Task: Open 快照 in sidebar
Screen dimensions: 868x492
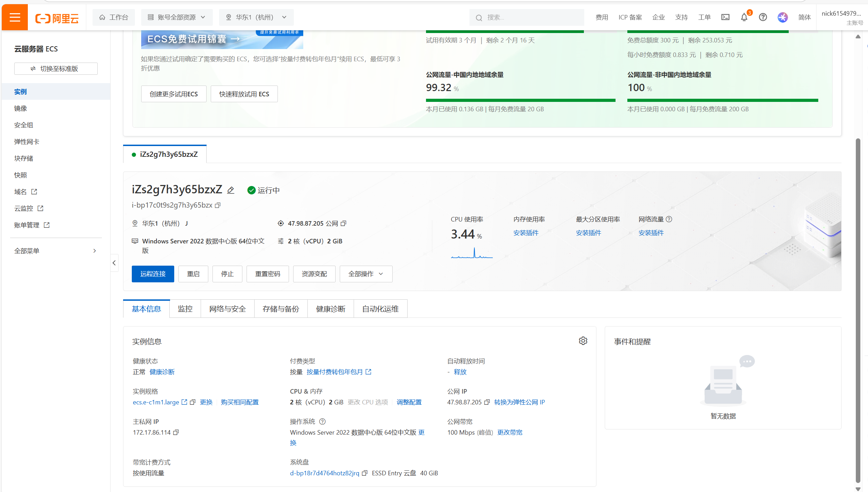Action: coord(56,175)
